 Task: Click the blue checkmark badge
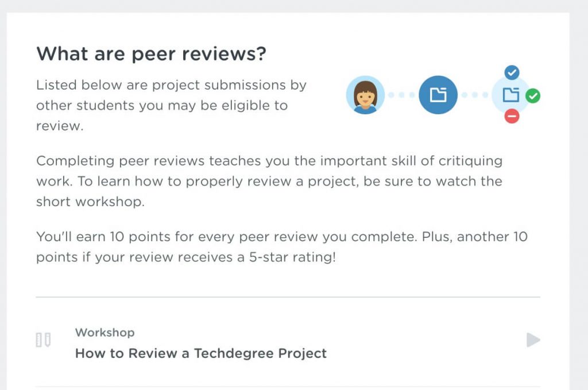(x=512, y=72)
